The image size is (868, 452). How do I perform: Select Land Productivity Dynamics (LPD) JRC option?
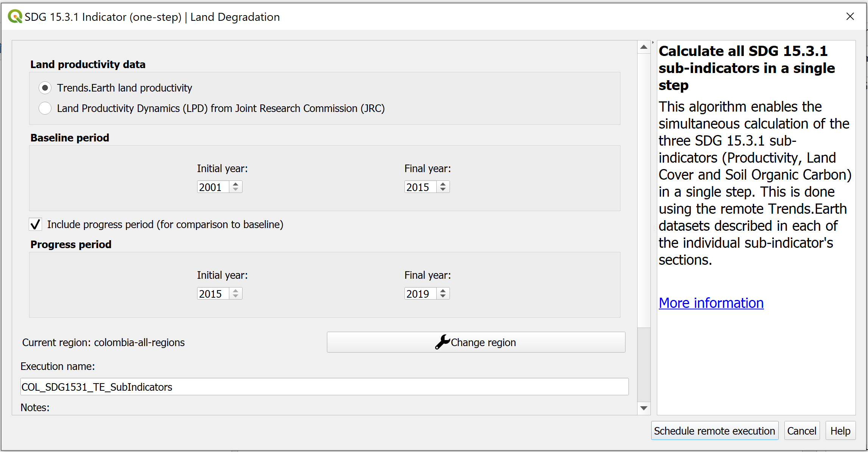45,108
